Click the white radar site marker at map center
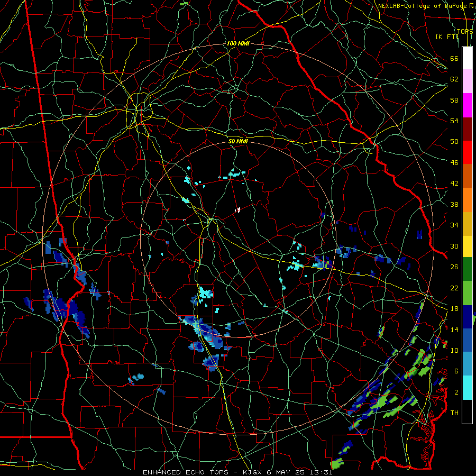This screenshot has height=476, width=476. [238, 209]
